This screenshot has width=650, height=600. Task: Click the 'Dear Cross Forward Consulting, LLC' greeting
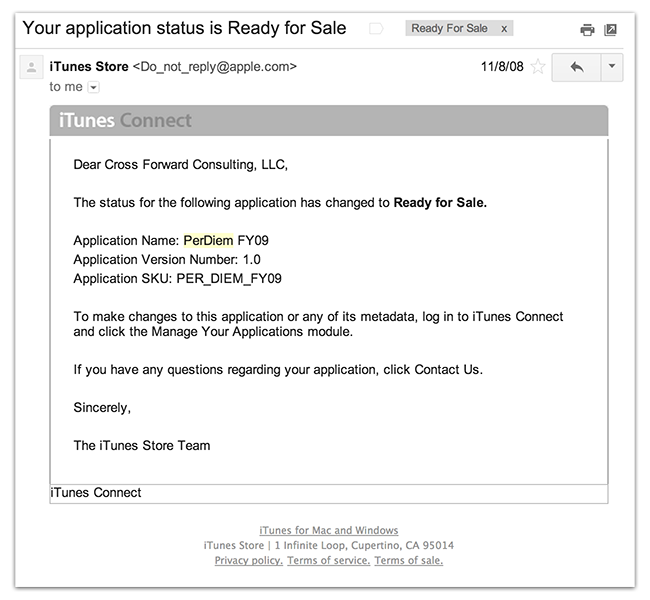coord(180,165)
